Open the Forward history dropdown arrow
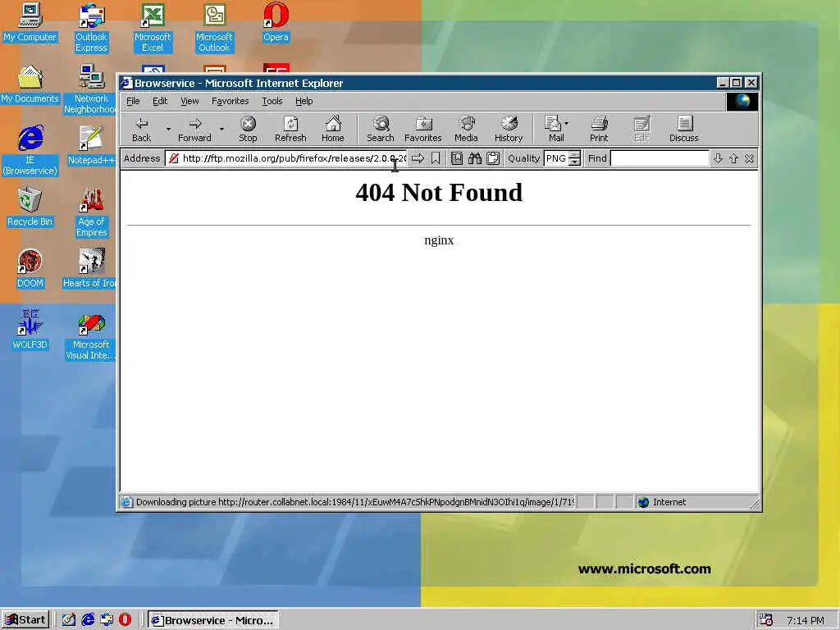 pyautogui.click(x=221, y=129)
